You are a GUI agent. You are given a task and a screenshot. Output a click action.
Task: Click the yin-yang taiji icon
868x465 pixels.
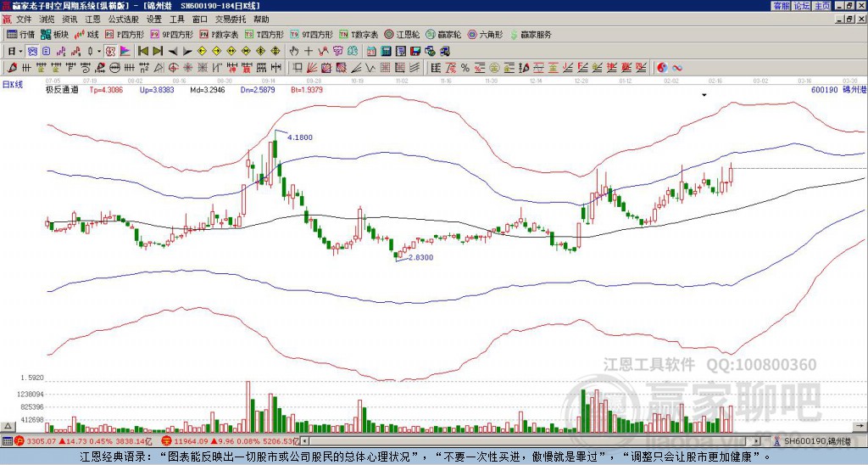pos(661,67)
